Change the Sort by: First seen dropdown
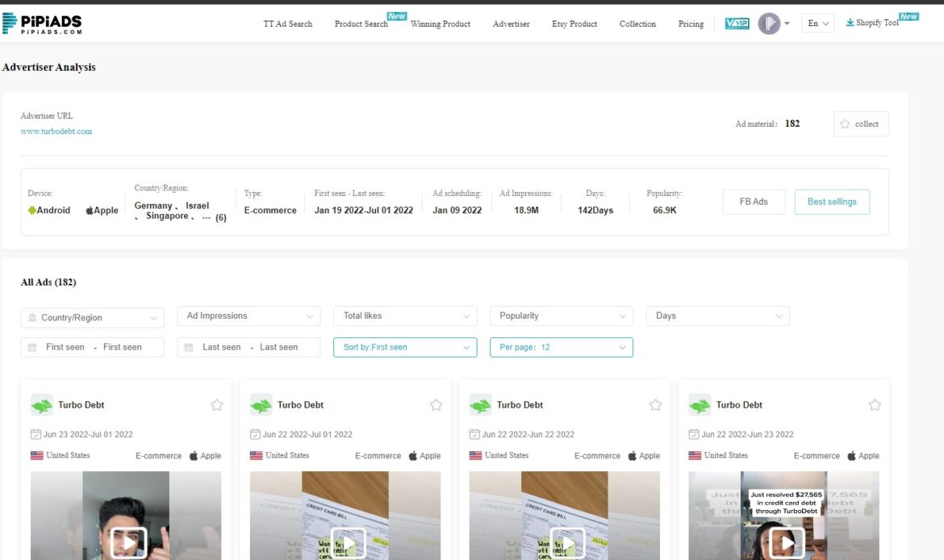Viewport: 944px width, 560px height. coord(405,348)
